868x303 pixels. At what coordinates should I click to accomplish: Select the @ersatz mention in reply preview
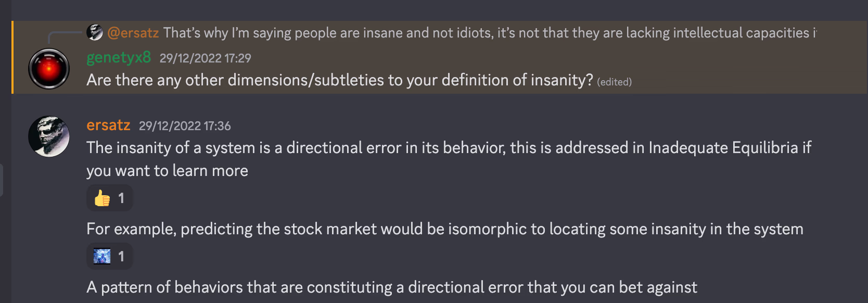pyautogui.click(x=133, y=33)
